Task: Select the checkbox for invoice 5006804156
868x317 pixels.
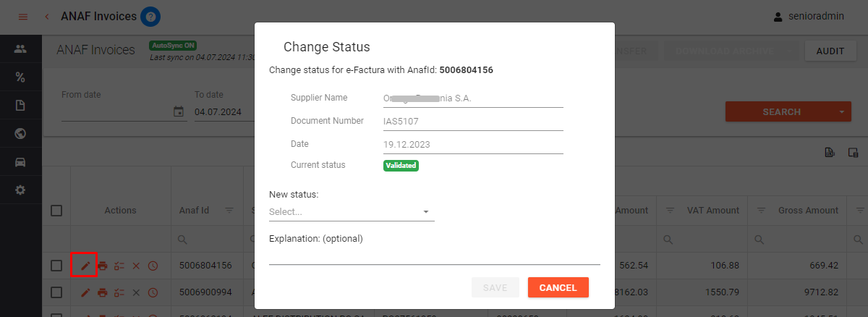Action: point(56,266)
